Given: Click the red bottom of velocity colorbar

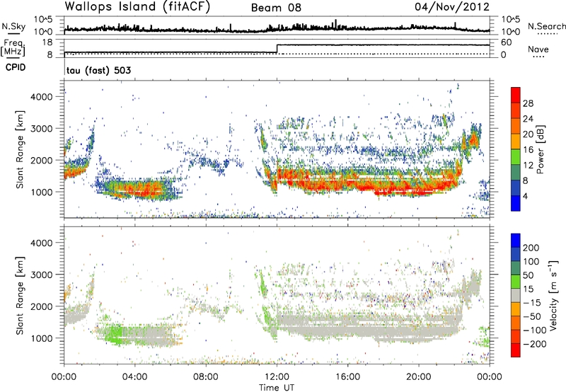Looking at the screenshot, I should (516, 350).
